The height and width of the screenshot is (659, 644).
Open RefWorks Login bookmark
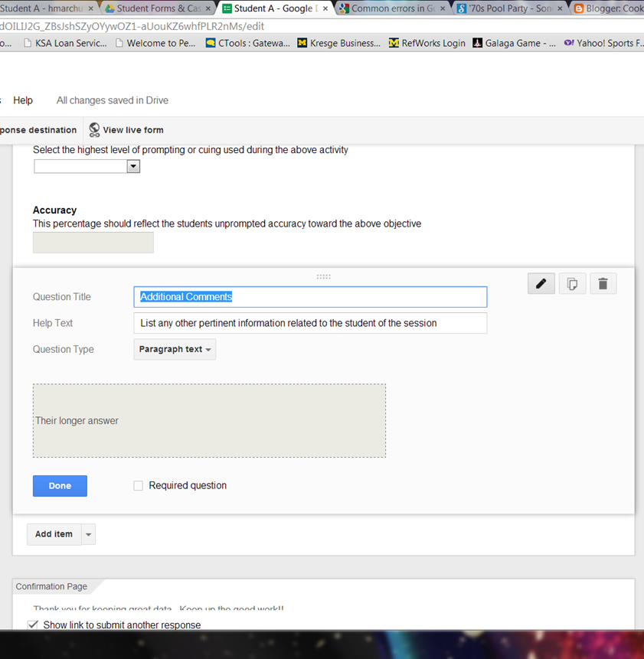427,44
